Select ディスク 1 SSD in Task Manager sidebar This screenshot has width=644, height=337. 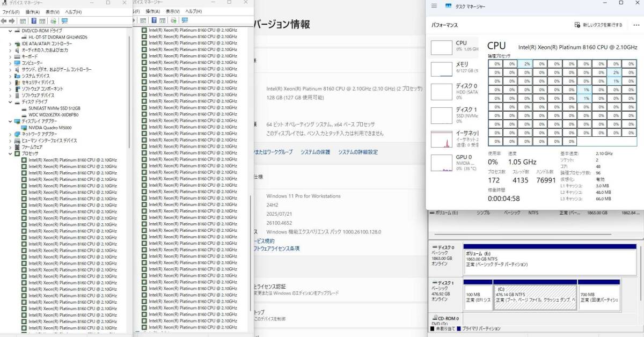pos(455,115)
